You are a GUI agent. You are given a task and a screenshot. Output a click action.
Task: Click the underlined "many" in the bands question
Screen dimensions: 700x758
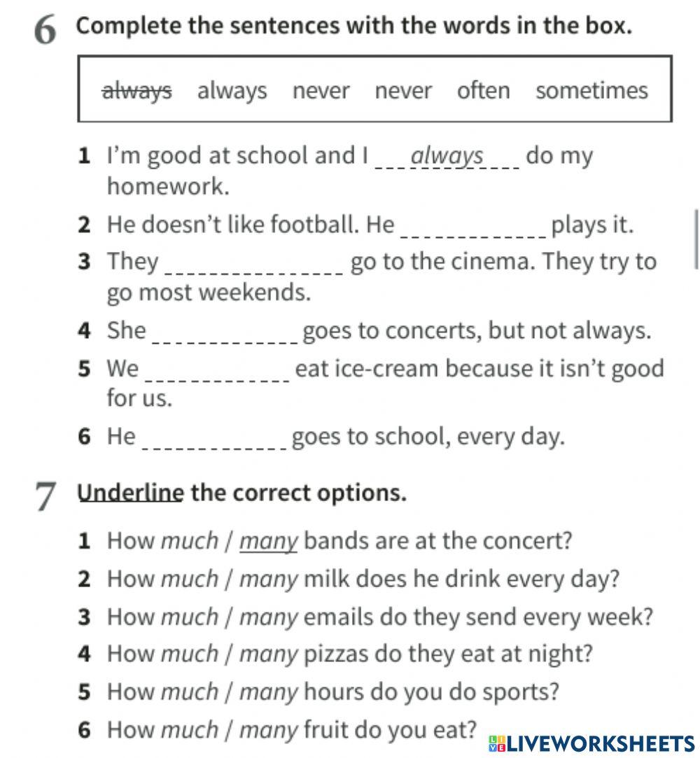(269, 542)
